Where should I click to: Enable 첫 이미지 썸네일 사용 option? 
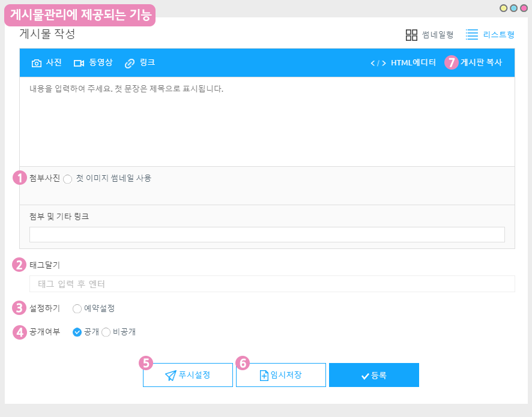tap(67, 179)
